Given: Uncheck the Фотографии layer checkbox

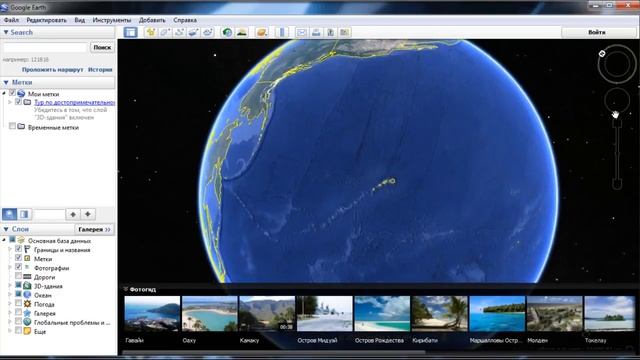Looking at the screenshot, I should point(18,267).
